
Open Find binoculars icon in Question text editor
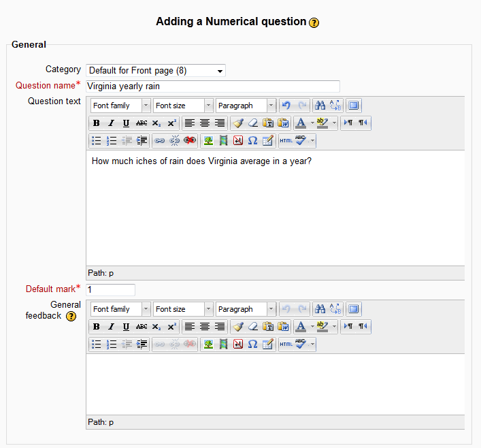pos(320,106)
